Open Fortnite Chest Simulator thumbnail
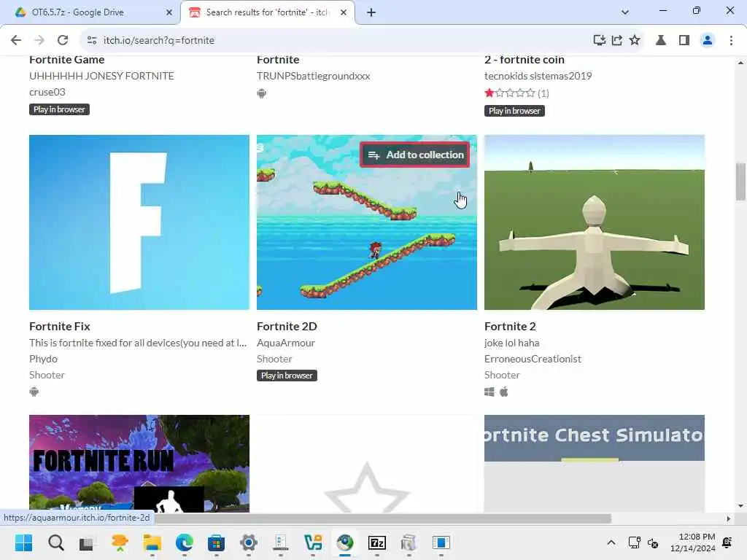The image size is (747, 560). coord(595,463)
